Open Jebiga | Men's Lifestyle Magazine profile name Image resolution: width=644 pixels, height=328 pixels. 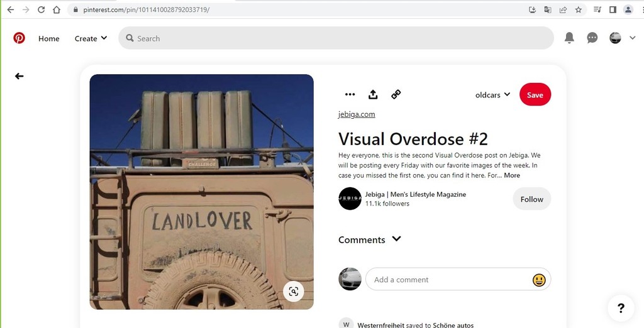pyautogui.click(x=415, y=195)
